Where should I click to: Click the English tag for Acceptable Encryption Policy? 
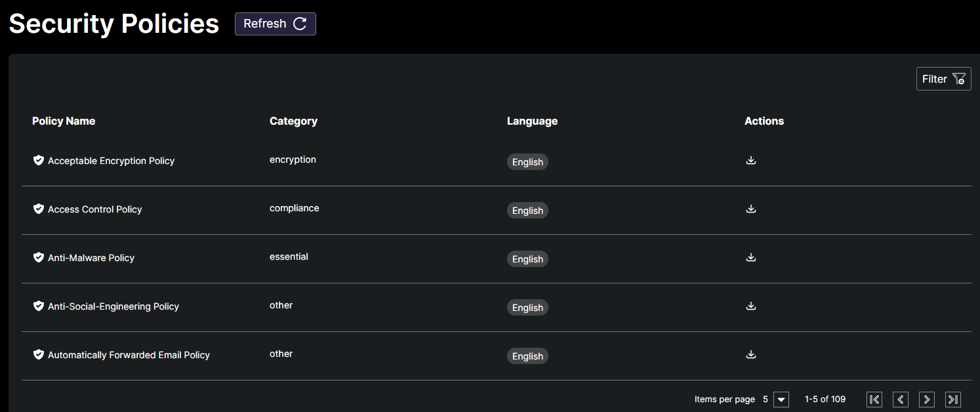tap(527, 162)
